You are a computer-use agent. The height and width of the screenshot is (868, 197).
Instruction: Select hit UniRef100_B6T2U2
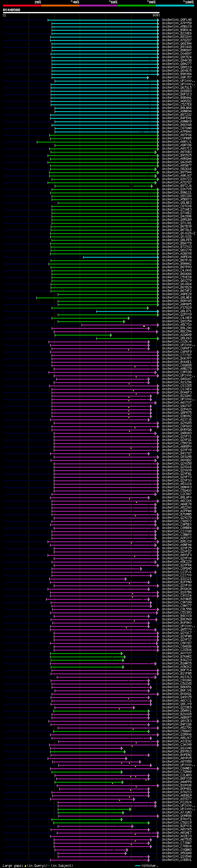[x=177, y=115]
